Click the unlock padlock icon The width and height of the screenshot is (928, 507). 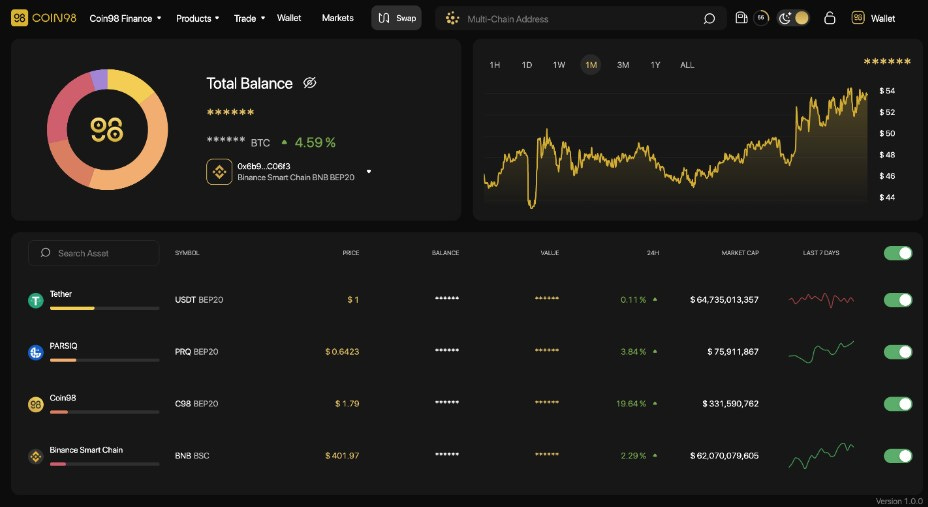(x=830, y=18)
